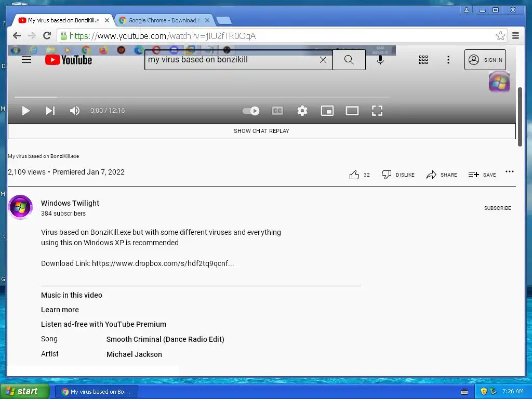The height and width of the screenshot is (399, 532).
Task: Click Learn more under Music in this video
Action: click(60, 310)
